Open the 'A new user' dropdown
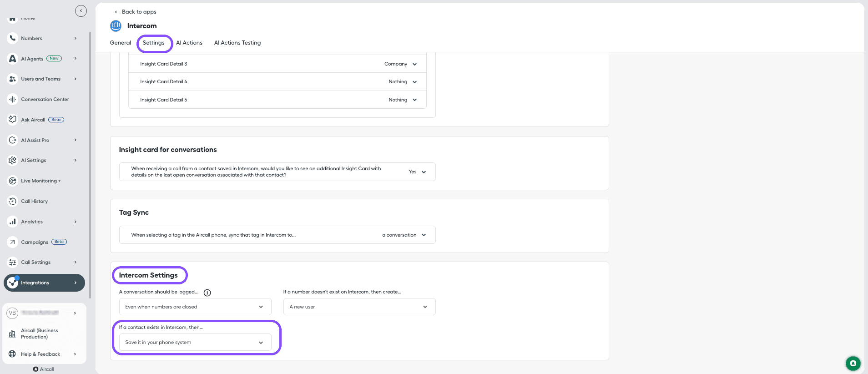The height and width of the screenshot is (374, 868). 359,307
